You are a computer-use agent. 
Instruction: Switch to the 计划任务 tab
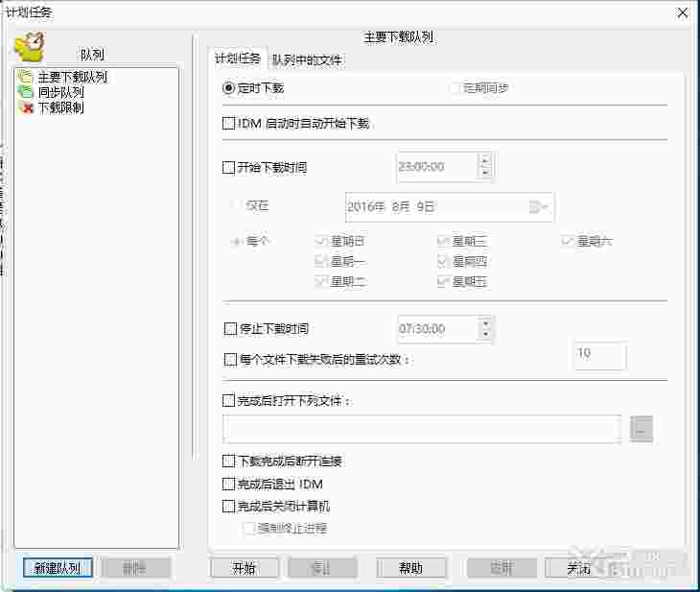[x=238, y=59]
